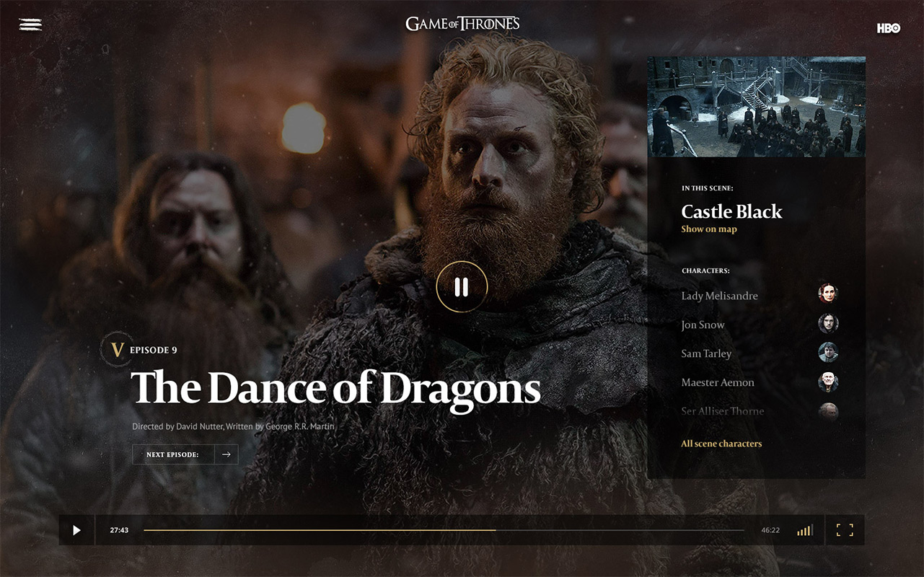
Task: Pause the video with the center button
Action: pyautogui.click(x=462, y=287)
